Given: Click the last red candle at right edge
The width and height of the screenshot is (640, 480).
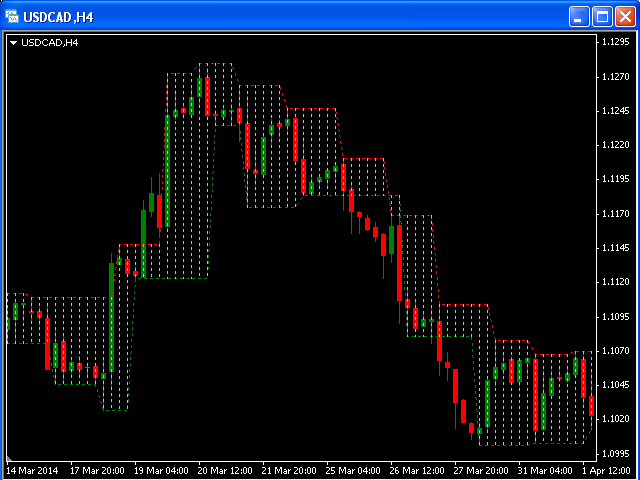Looking at the screenshot, I should 591,405.
